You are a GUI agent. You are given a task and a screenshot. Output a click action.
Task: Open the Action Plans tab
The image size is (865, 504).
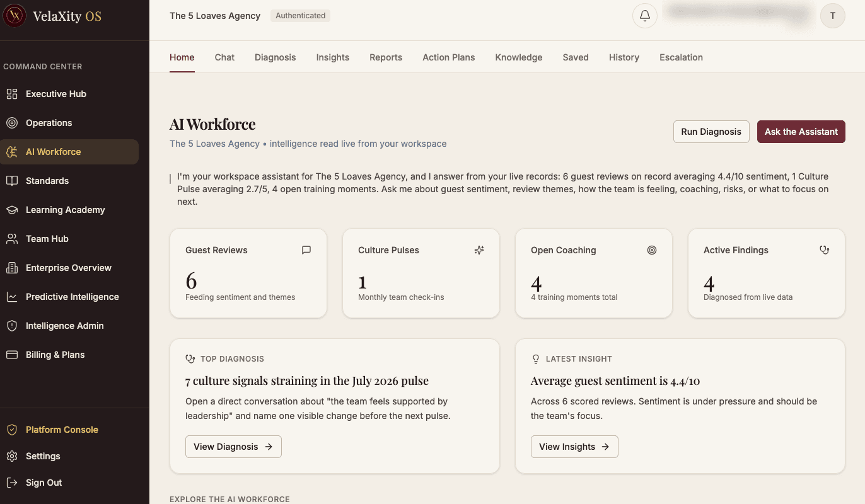pos(449,57)
